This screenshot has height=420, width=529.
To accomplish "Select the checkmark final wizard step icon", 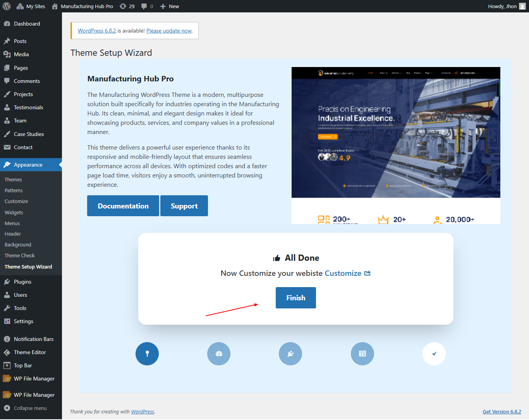I will pos(434,354).
